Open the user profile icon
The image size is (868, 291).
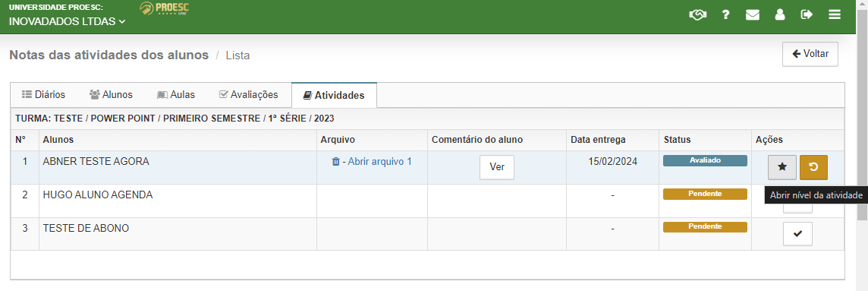pos(780,15)
